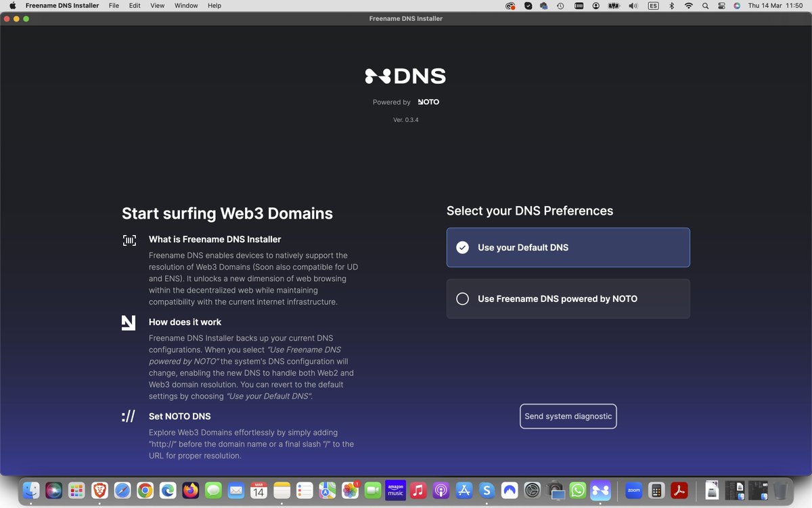
Task: Click the Wi-Fi icon in the menu bar
Action: 688,5
